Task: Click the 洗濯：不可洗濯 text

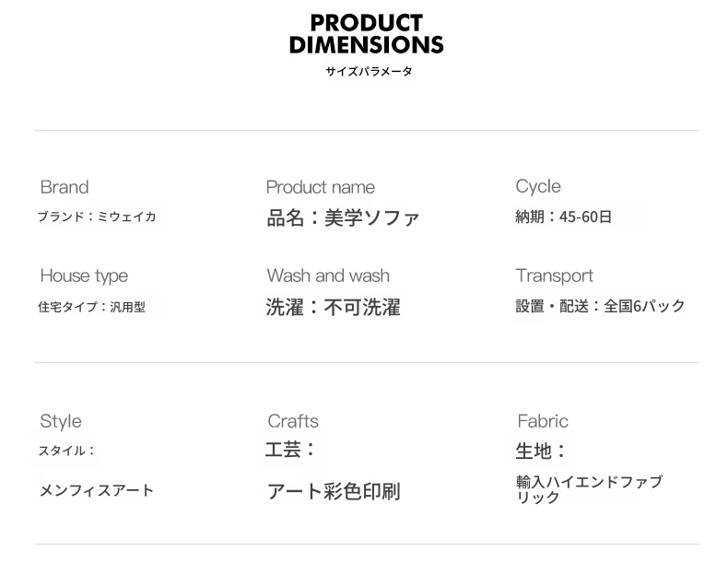Action: [334, 308]
